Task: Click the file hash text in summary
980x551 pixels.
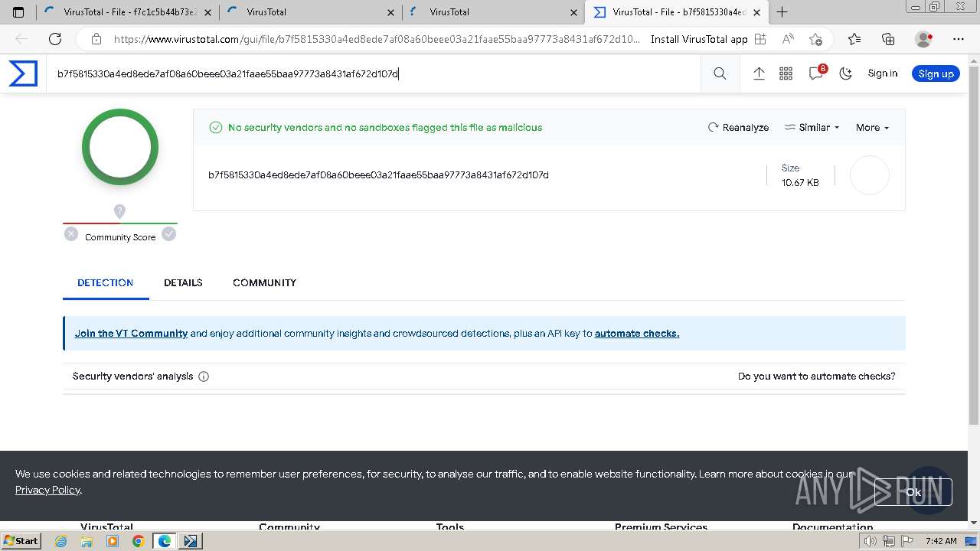Action: click(x=378, y=174)
